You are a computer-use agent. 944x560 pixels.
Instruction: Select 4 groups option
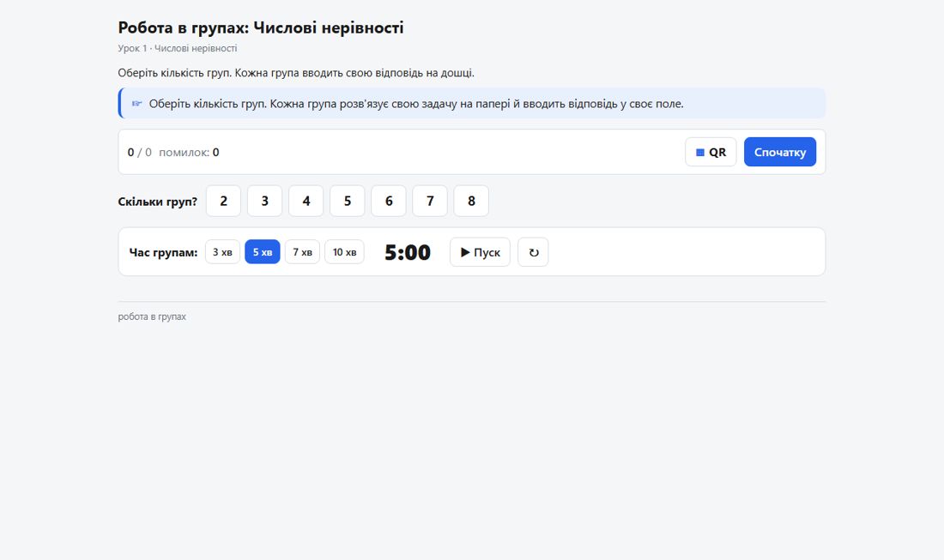(x=306, y=201)
